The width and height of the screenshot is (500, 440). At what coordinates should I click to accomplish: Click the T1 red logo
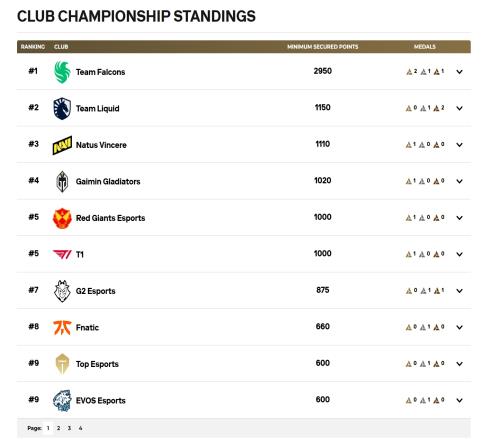click(x=62, y=254)
